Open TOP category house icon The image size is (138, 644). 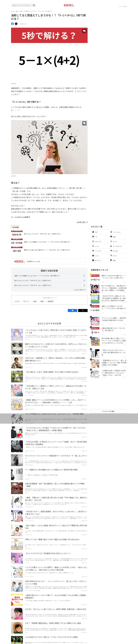pos(93,232)
